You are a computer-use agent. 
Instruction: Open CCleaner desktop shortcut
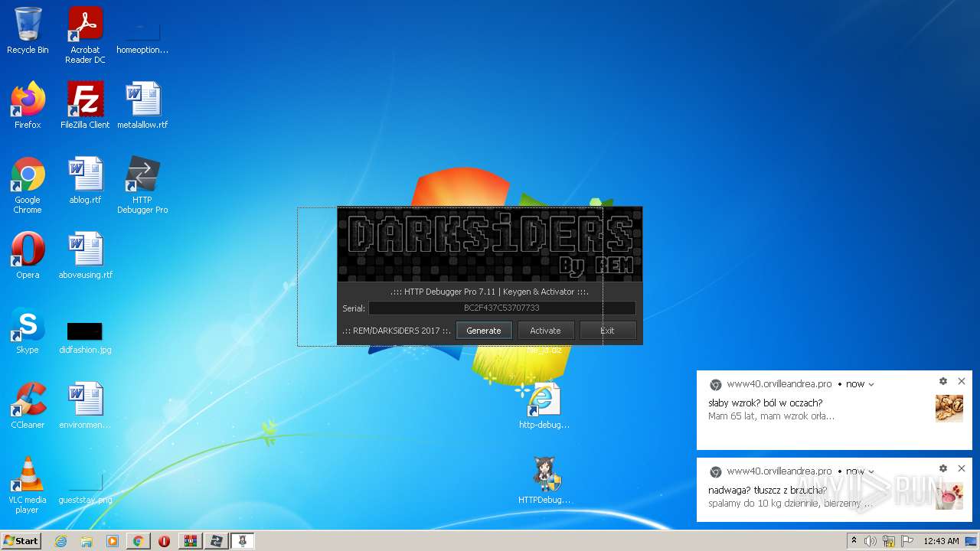click(28, 405)
